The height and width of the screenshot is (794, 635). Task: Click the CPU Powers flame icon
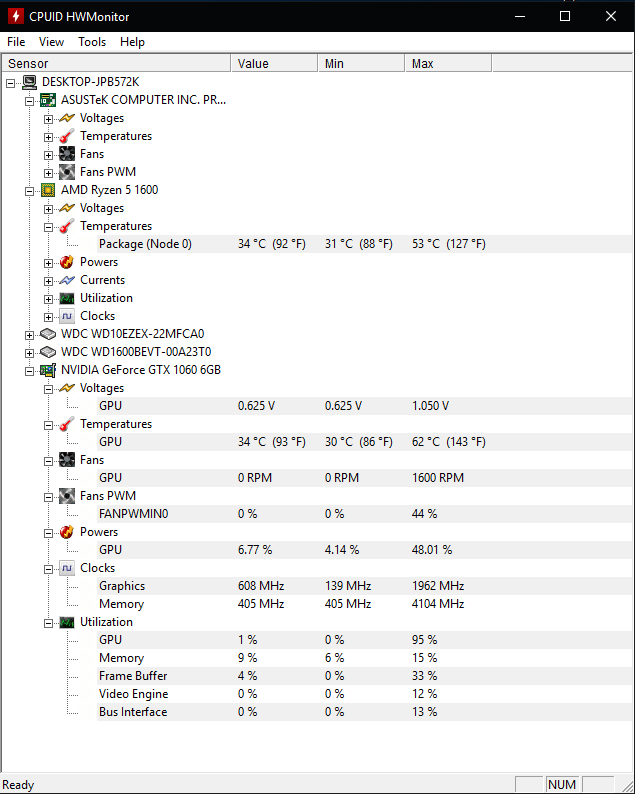pos(67,262)
